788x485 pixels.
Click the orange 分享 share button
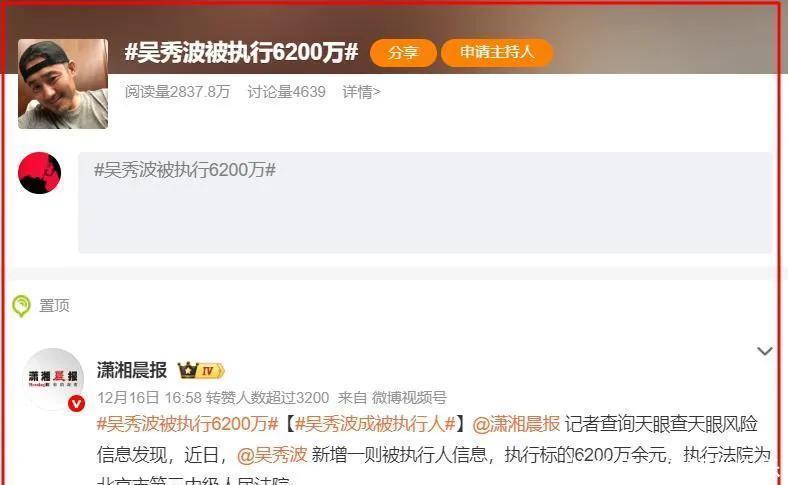coord(403,52)
